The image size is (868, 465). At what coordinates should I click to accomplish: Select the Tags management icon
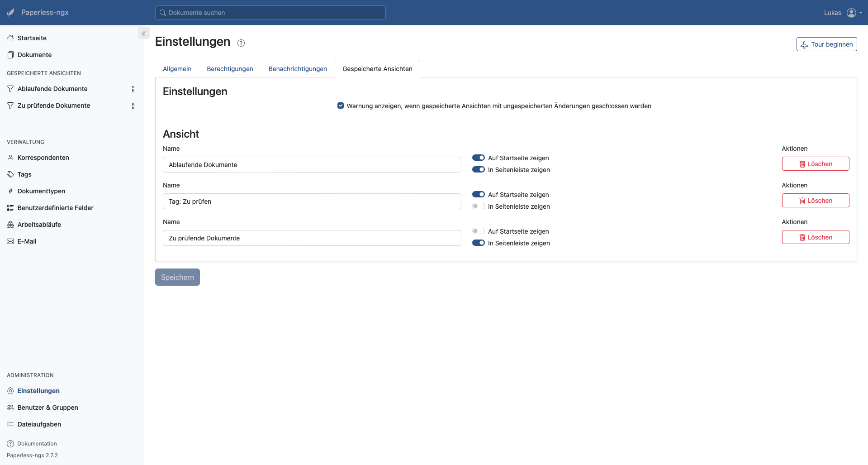point(10,174)
